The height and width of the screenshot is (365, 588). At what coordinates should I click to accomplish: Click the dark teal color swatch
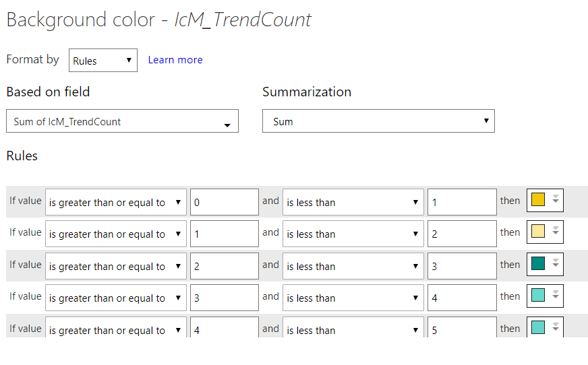(537, 263)
